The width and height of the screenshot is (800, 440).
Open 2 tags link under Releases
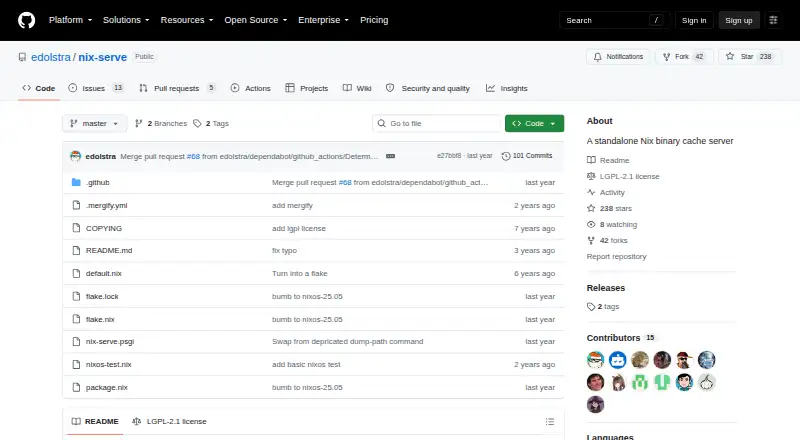tap(603, 306)
